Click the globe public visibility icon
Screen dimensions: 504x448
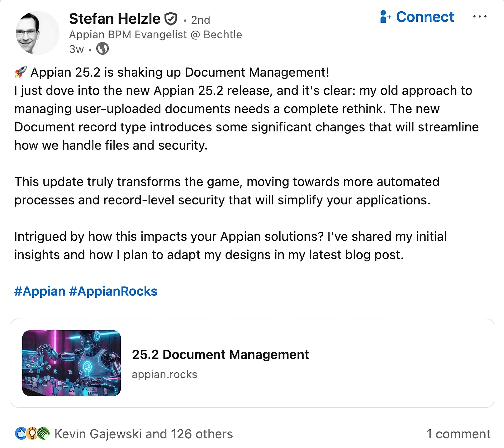click(x=102, y=49)
